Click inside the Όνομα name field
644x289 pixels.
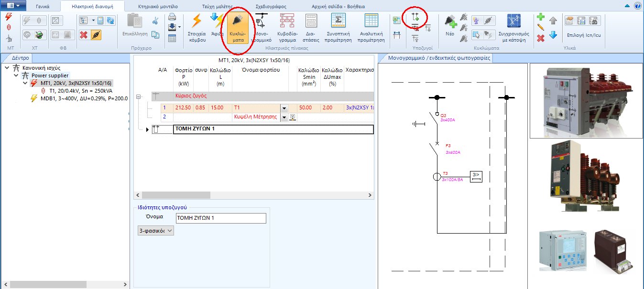(x=220, y=218)
